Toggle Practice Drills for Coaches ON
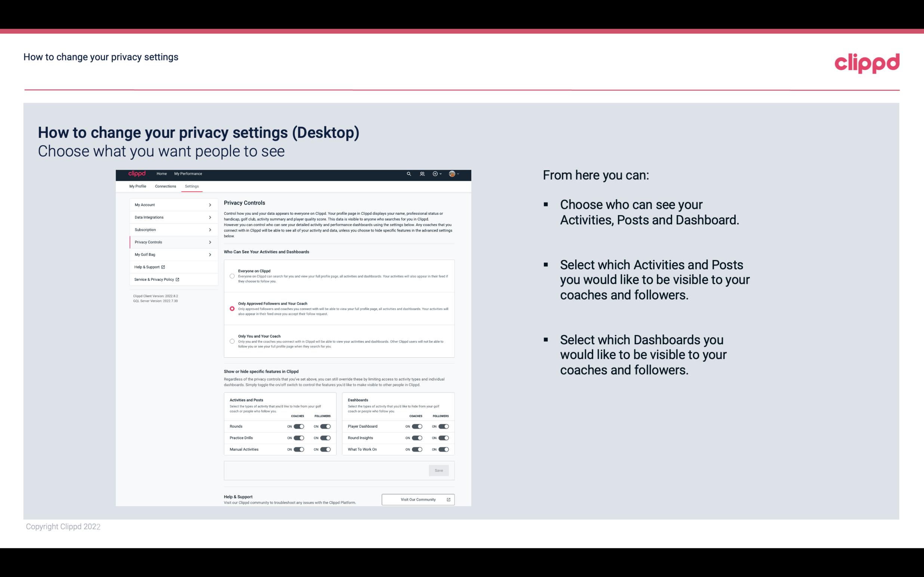The width and height of the screenshot is (924, 577). point(299,437)
